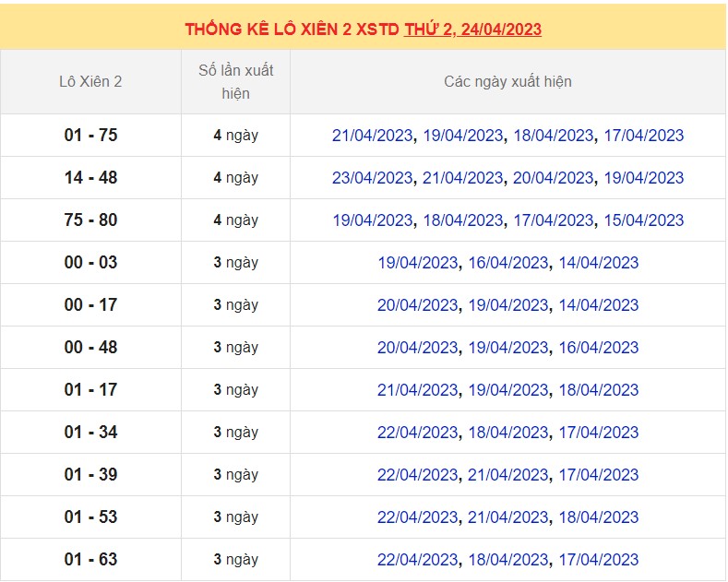Screen dimensions: 728x582
Task: Select the 01 - 63 pair cell
Action: pos(90,560)
